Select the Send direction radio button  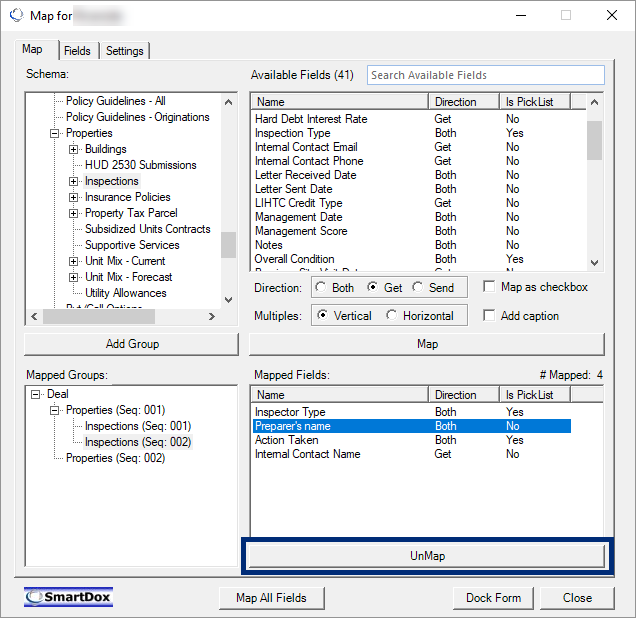click(417, 287)
